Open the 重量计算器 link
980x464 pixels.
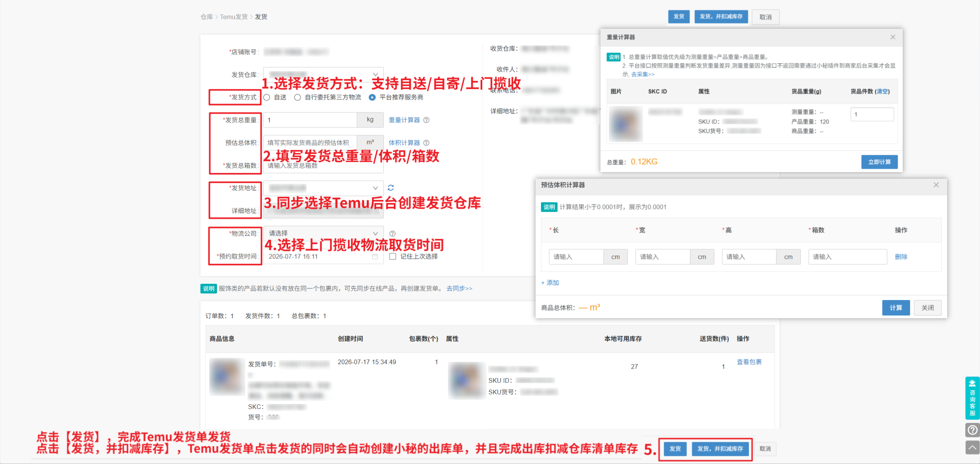point(404,120)
